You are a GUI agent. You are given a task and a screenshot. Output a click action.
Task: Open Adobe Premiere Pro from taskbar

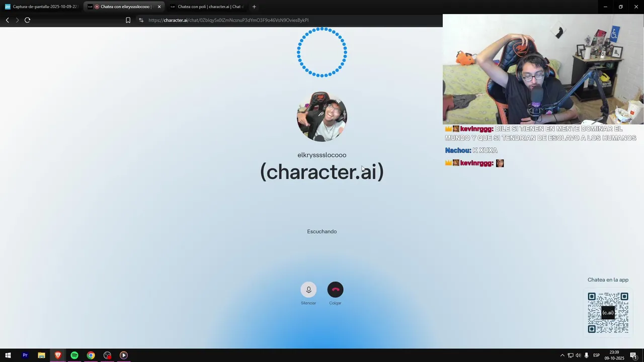(25, 355)
